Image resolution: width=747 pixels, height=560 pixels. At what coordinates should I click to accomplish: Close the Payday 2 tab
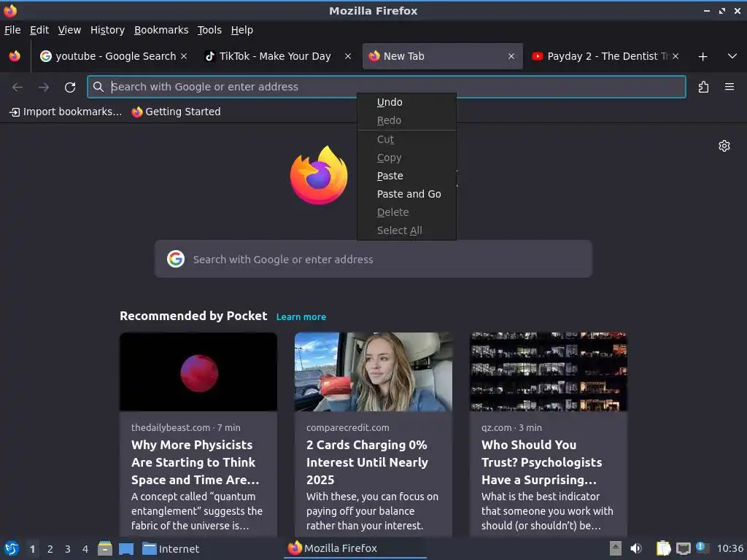point(676,56)
